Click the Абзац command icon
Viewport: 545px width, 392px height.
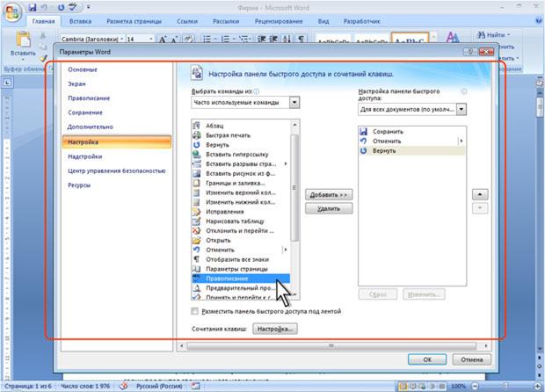click(x=196, y=126)
